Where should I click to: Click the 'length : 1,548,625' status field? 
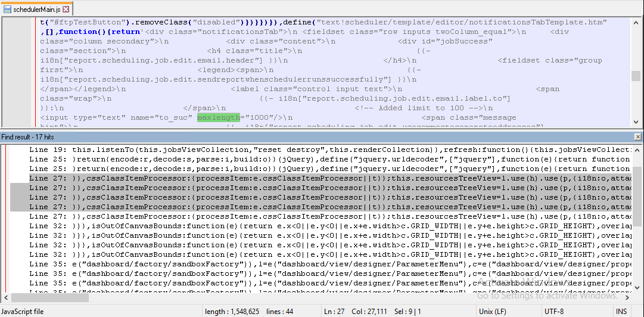(x=232, y=312)
